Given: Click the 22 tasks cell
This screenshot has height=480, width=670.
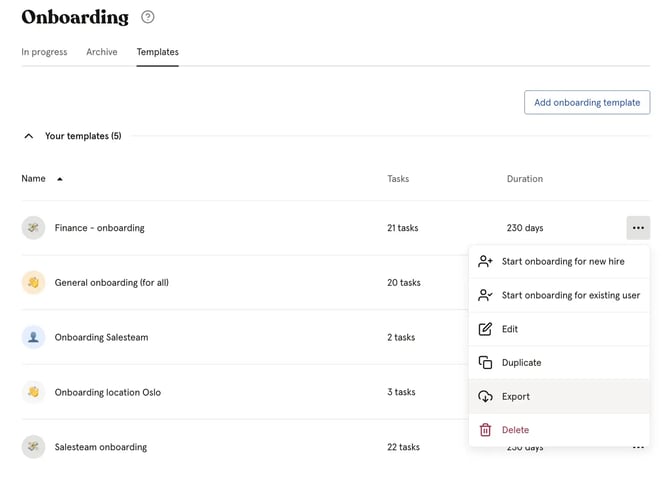Looking at the screenshot, I should [403, 447].
